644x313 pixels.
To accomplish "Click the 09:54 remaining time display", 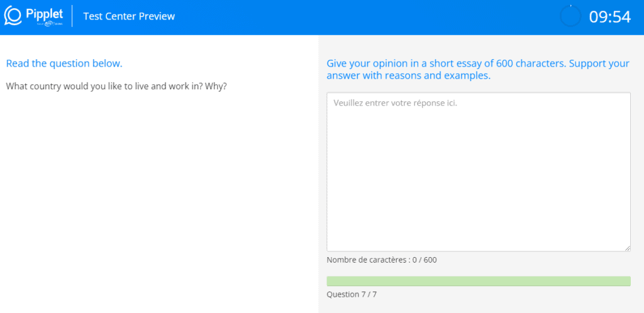I will [610, 17].
